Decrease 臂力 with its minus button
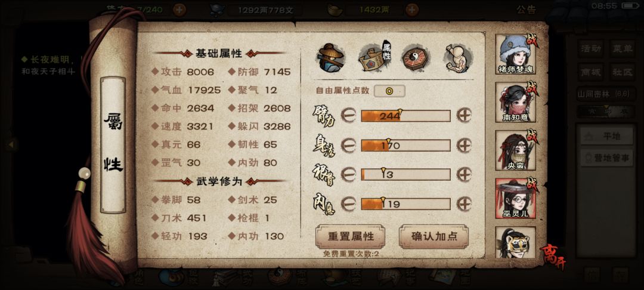Viewport: 644px width, 290px height. pos(348,116)
